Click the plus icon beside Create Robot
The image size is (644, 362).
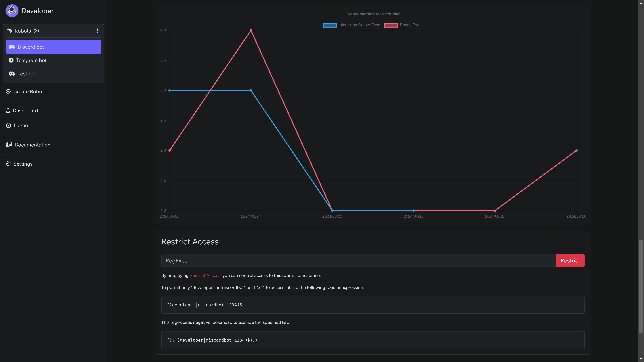pyautogui.click(x=8, y=91)
